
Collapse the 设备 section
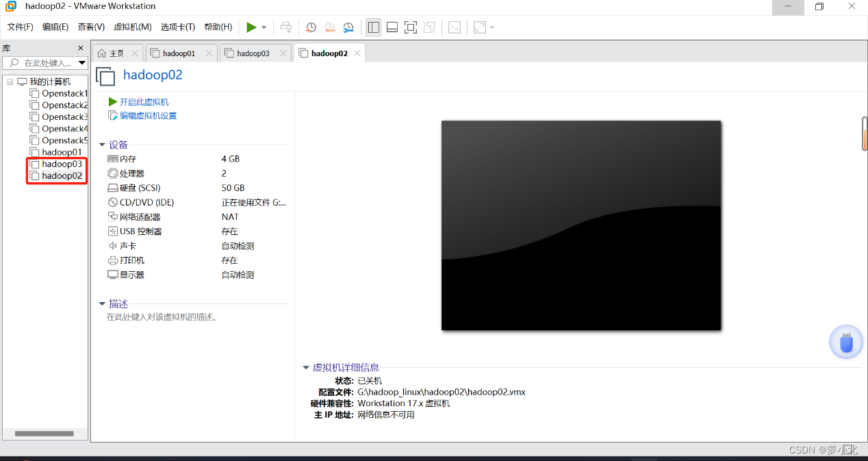pos(102,145)
